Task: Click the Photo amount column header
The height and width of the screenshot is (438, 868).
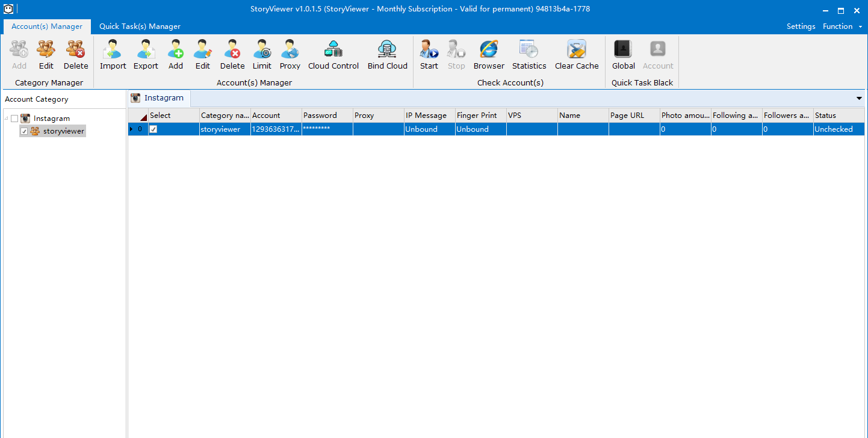Action: (x=685, y=116)
